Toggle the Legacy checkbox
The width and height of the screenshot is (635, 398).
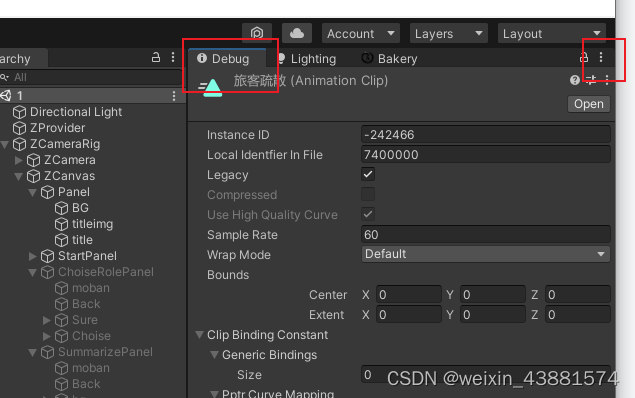368,175
